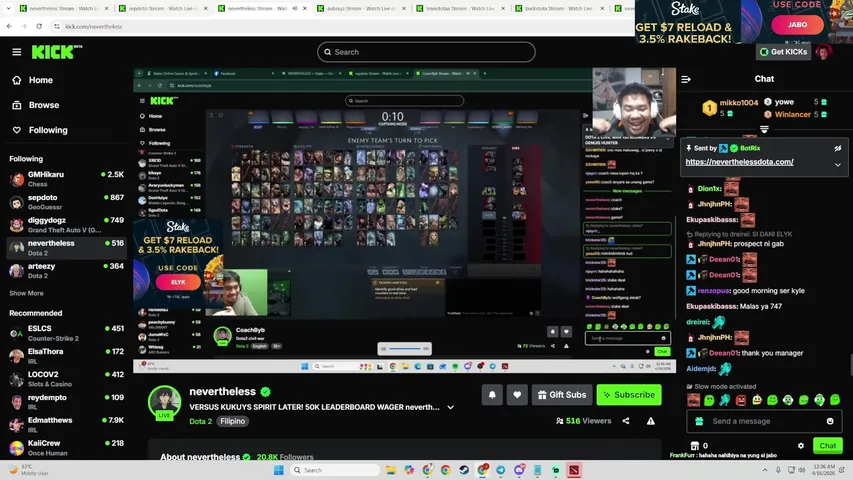Expand Show More following channels
The width and height of the screenshot is (853, 480).
26,293
